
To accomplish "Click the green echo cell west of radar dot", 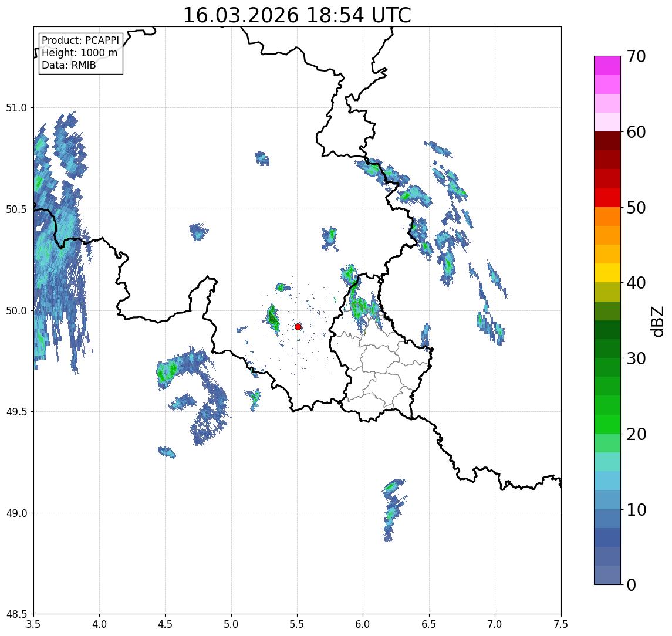I will click(272, 318).
